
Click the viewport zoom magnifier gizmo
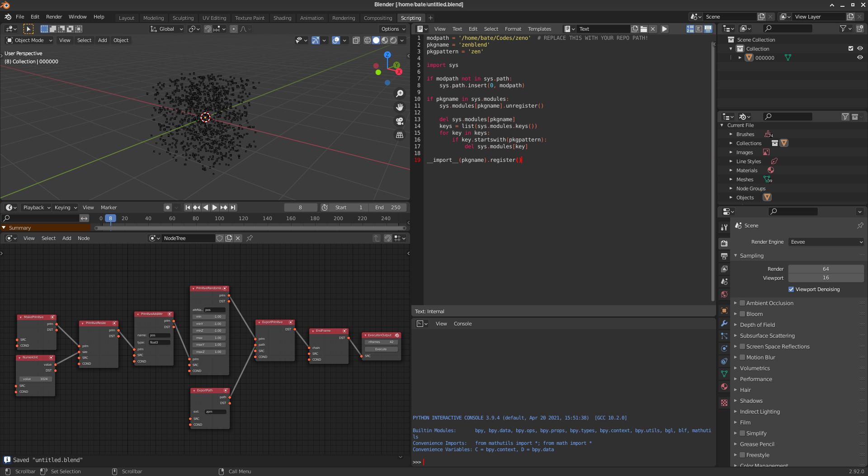click(x=400, y=94)
